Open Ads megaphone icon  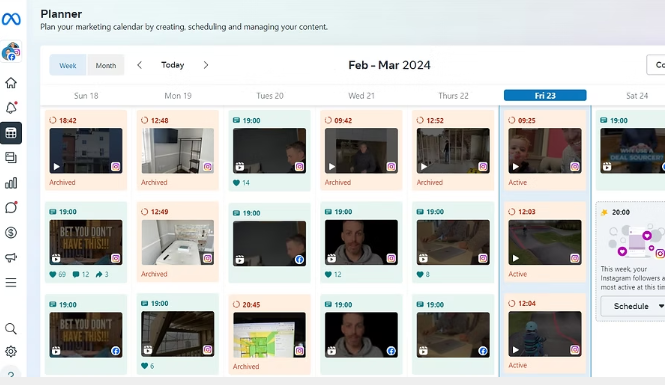pyautogui.click(x=11, y=257)
